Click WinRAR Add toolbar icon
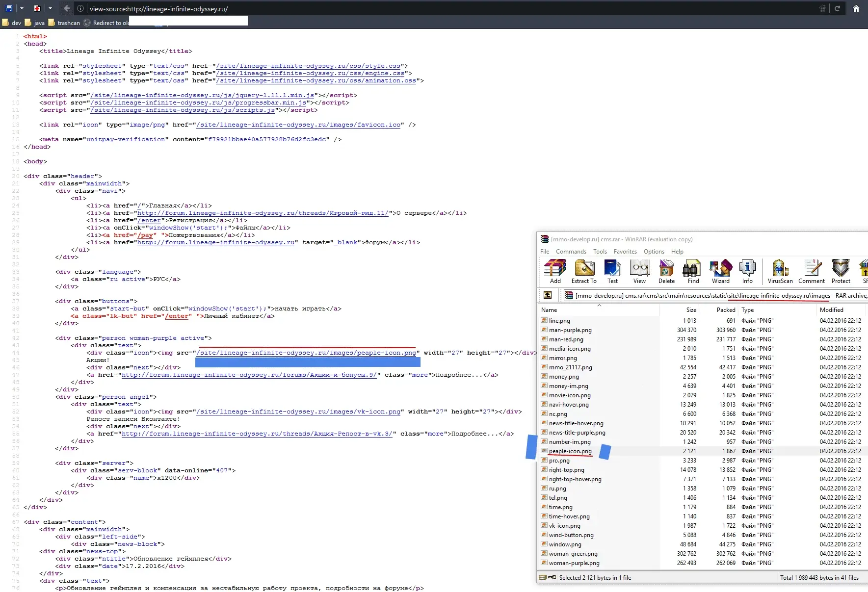The height and width of the screenshot is (592, 868). 555,272
